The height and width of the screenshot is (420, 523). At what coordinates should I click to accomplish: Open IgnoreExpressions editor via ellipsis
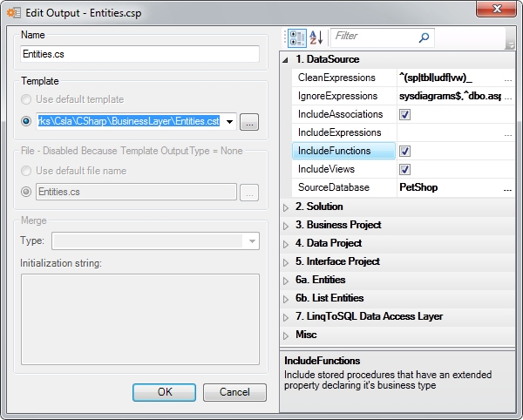[x=507, y=97]
